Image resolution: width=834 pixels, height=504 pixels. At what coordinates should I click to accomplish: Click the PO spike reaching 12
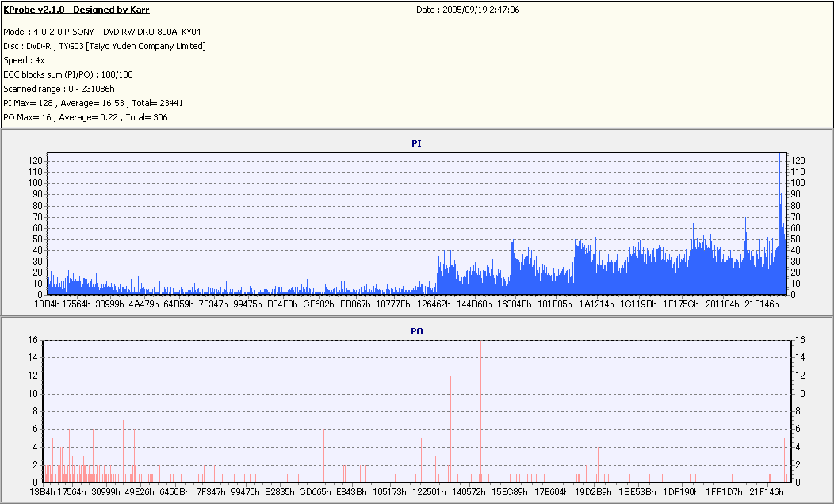[450, 429]
